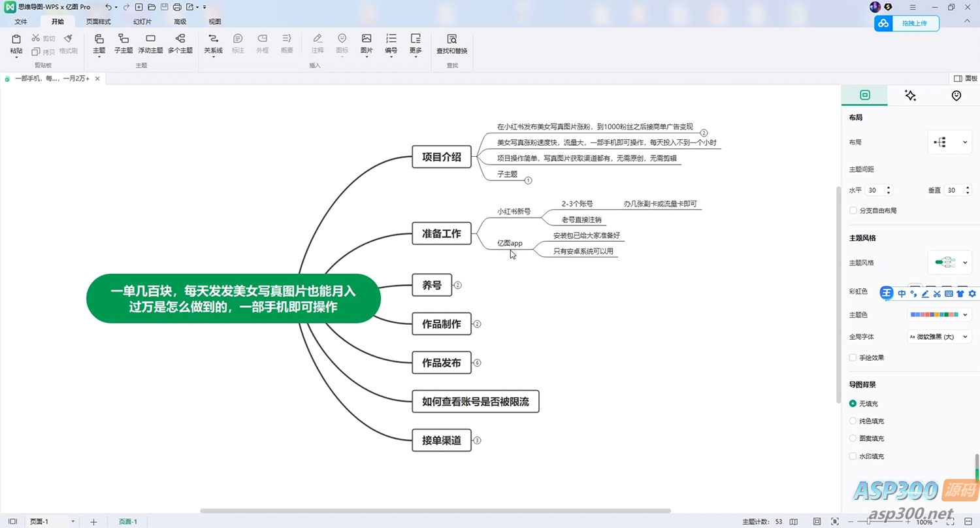Open the File (文件) menu
Image resolution: width=980 pixels, height=528 pixels.
click(x=21, y=22)
